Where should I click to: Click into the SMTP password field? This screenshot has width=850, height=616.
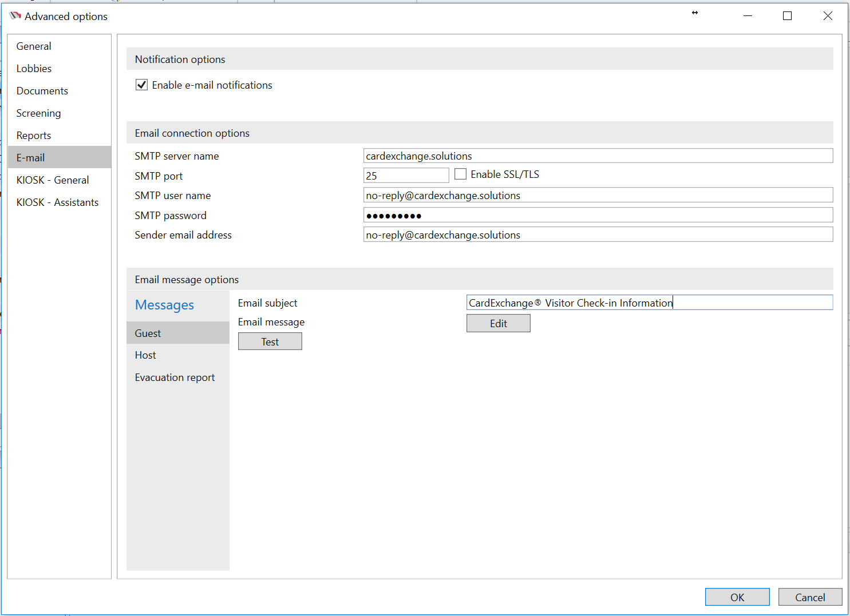point(598,215)
